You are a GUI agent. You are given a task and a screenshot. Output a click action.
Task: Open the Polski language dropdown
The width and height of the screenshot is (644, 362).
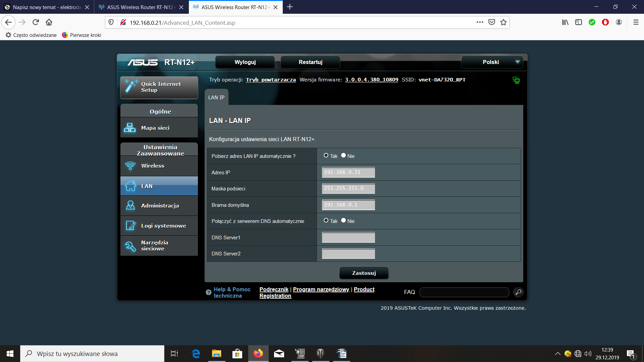[492, 62]
